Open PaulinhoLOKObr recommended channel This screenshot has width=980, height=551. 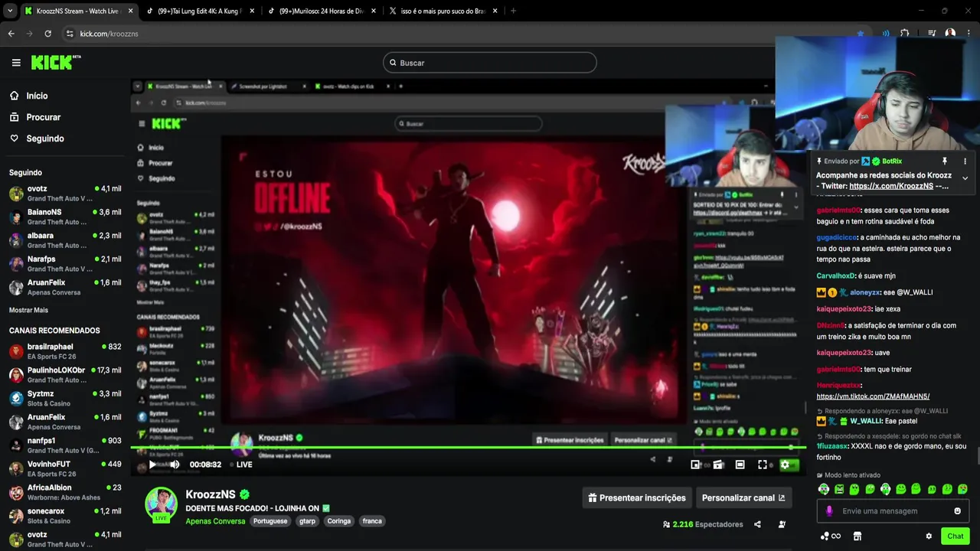[x=65, y=375]
